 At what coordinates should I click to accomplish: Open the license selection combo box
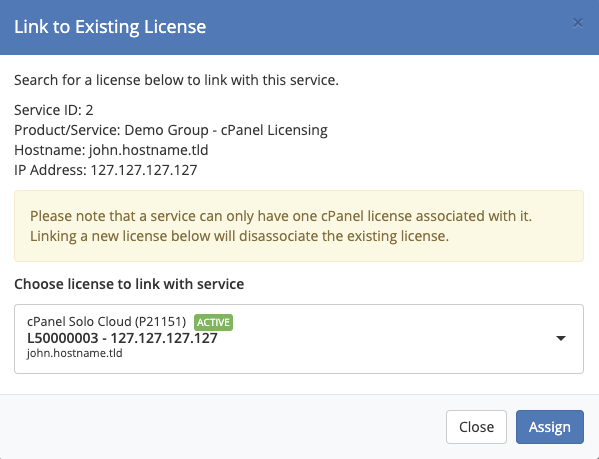coord(299,339)
